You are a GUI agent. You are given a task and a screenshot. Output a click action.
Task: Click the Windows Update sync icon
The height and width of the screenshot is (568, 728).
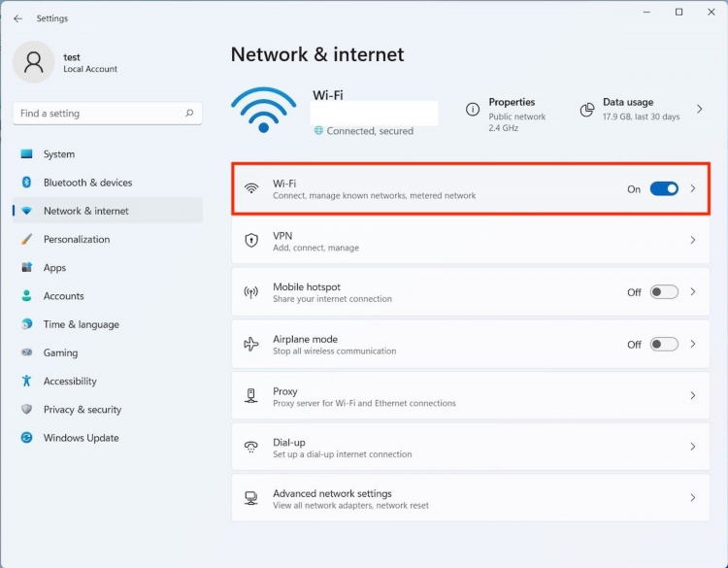point(26,437)
